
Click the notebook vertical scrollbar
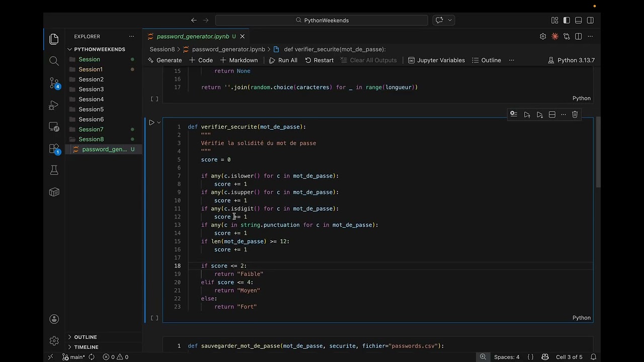tap(598, 152)
